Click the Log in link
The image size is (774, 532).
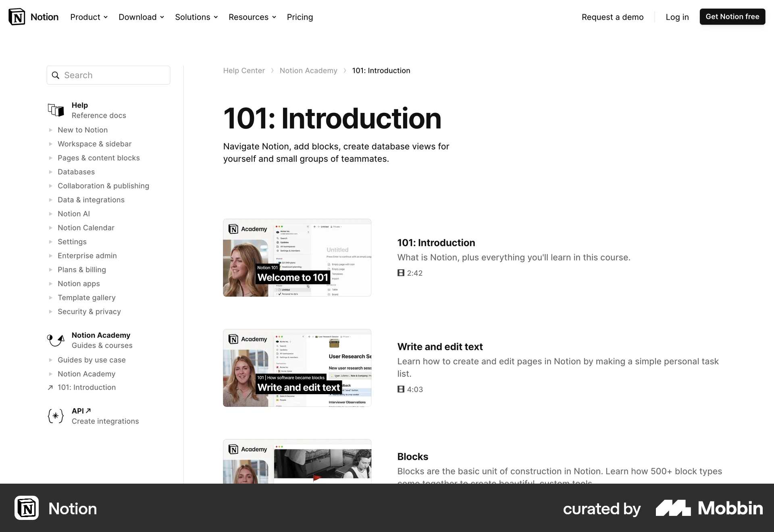[x=677, y=17]
